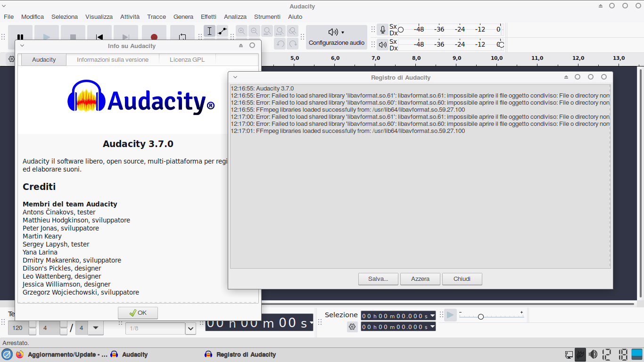Open the Selezione toolbar gear settings
Viewport: 644px width, 362px height.
tap(352, 327)
